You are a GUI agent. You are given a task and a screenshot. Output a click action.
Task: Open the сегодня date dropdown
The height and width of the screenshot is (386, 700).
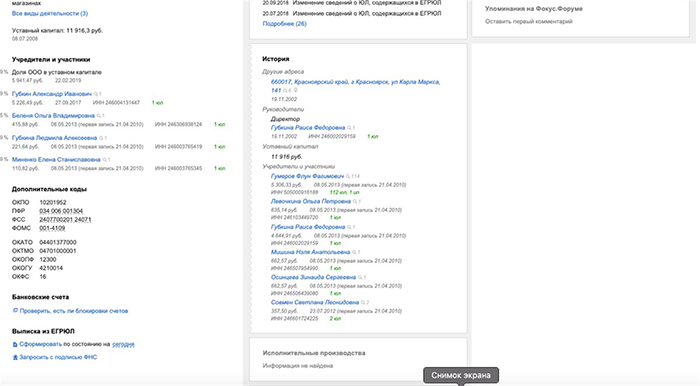click(123, 344)
